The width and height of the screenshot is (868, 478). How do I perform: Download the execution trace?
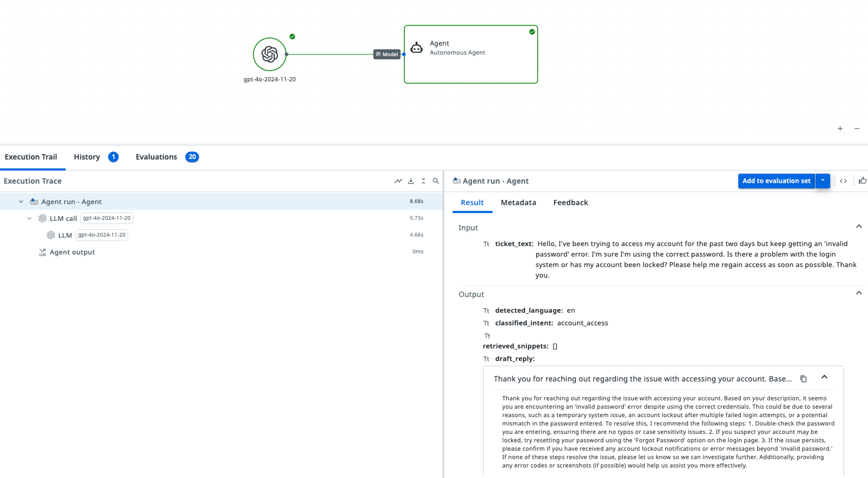411,181
